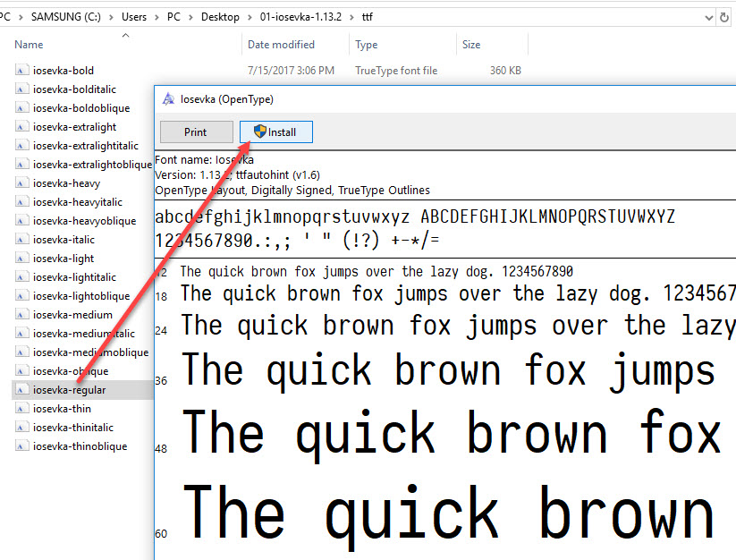Click the font icon of iosevka-thinitalic

[21, 428]
